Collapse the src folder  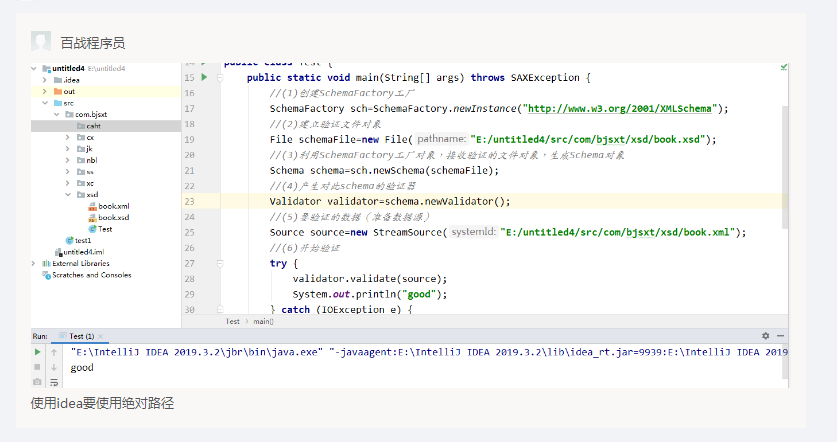[x=45, y=103]
